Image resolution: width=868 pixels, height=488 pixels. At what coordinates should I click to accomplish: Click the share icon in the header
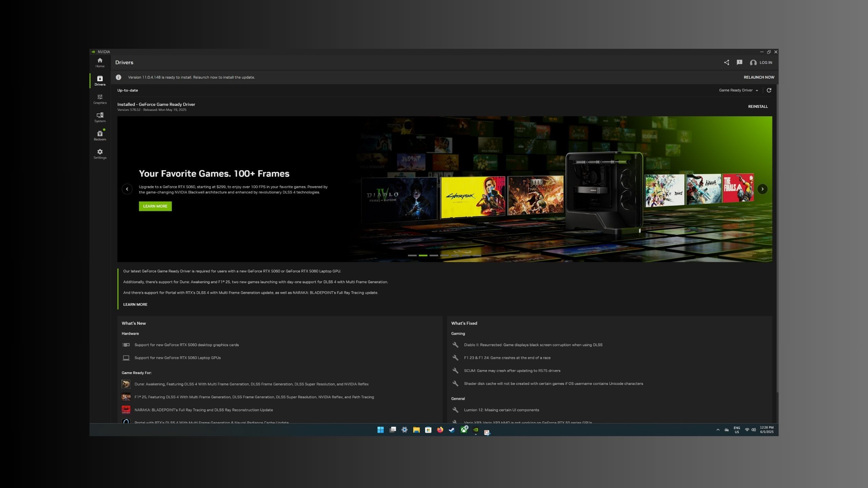point(727,62)
